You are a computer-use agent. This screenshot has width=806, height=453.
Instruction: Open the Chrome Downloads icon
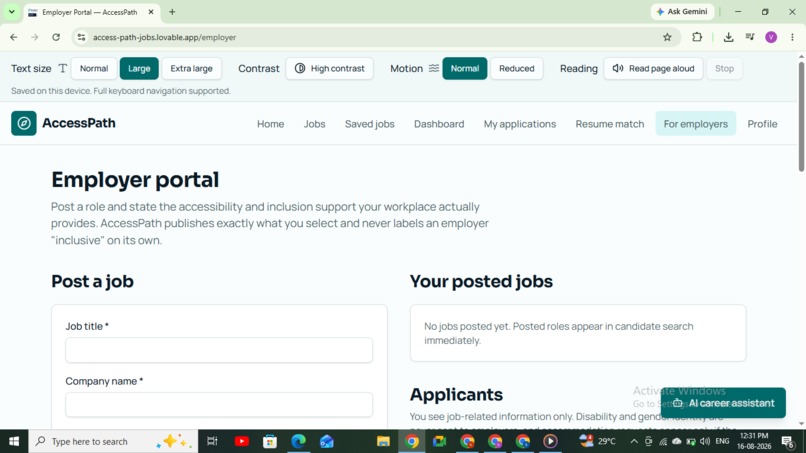[728, 37]
